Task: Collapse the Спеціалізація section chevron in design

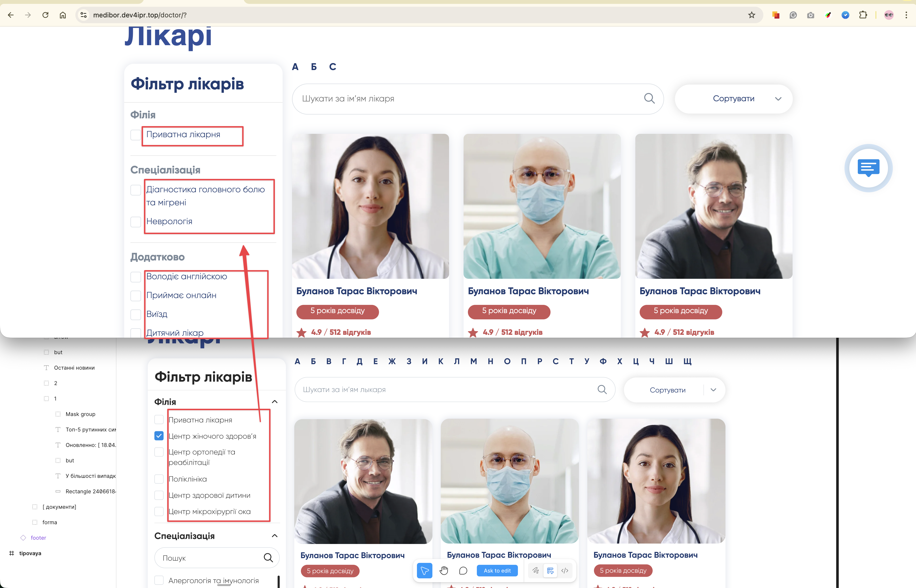Action: point(274,536)
